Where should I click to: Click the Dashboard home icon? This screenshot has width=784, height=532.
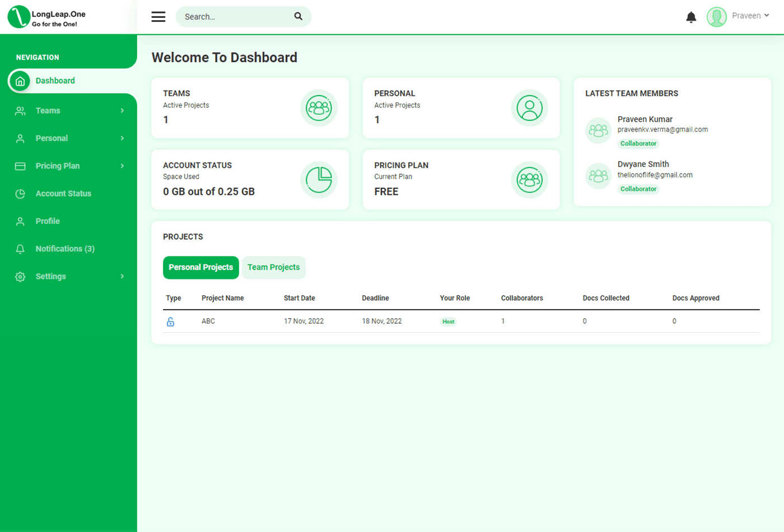(x=20, y=81)
